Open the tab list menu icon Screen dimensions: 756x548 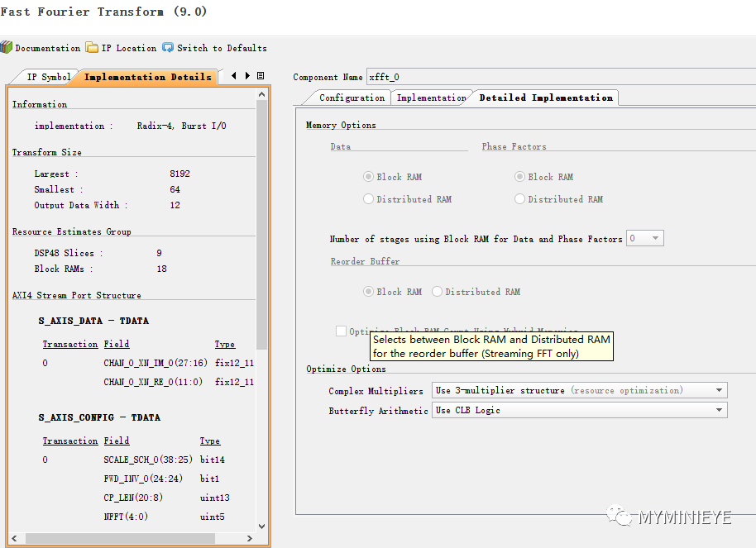(261, 76)
